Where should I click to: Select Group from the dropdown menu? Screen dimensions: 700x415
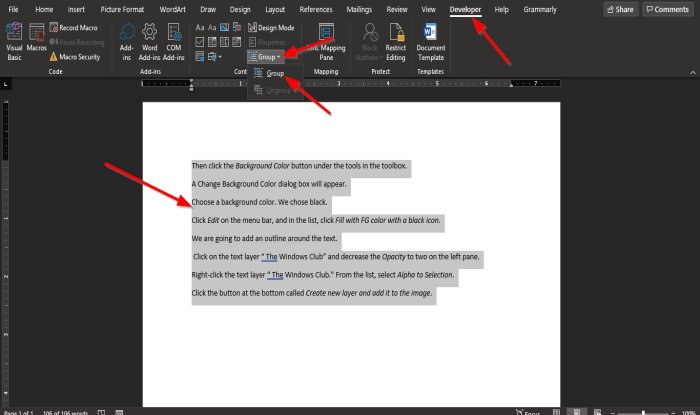[x=270, y=74]
